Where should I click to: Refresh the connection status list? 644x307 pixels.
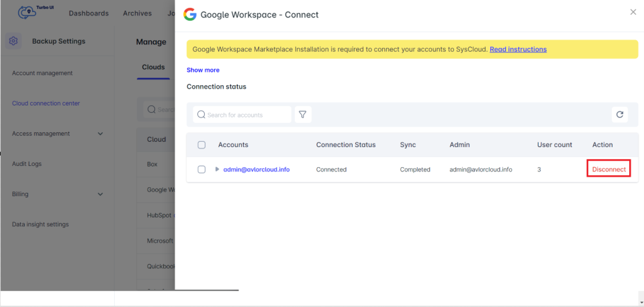(620, 114)
